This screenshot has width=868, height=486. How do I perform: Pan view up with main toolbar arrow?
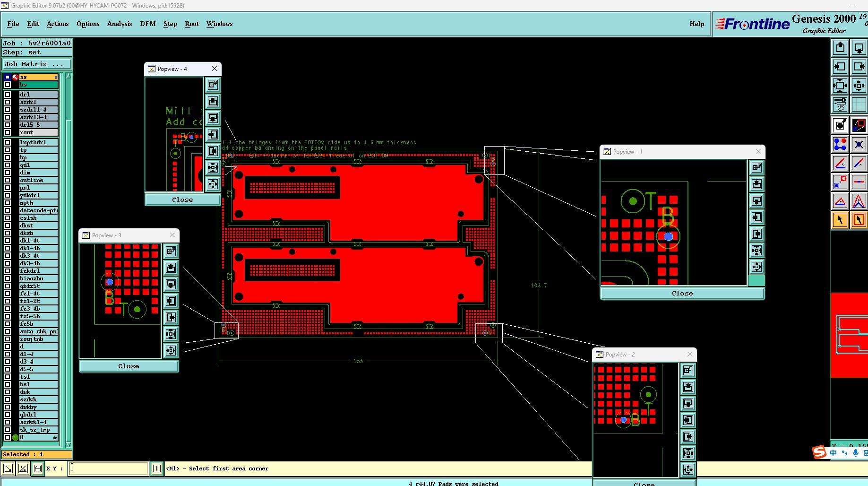coord(840,48)
